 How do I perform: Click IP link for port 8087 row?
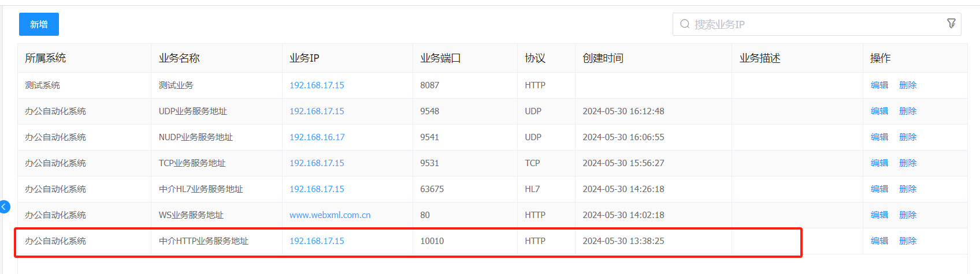[317, 85]
